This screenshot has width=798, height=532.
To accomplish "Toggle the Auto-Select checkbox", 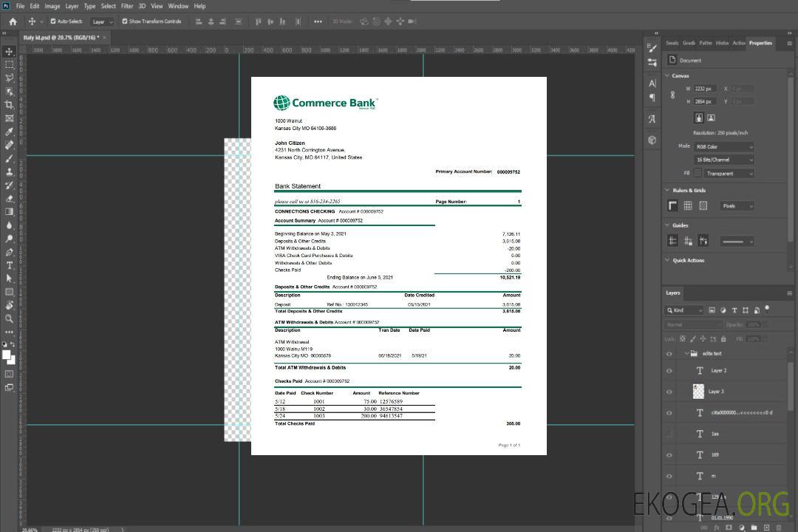I will [x=53, y=21].
